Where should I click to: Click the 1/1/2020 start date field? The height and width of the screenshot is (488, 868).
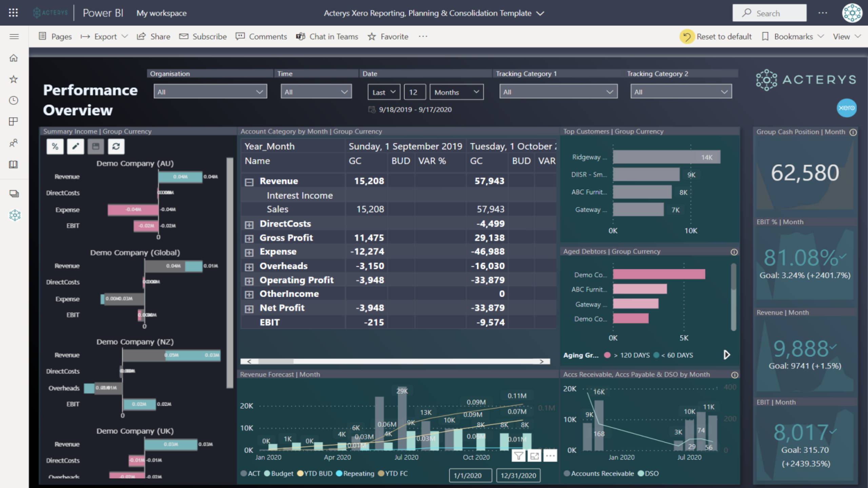coord(470,475)
